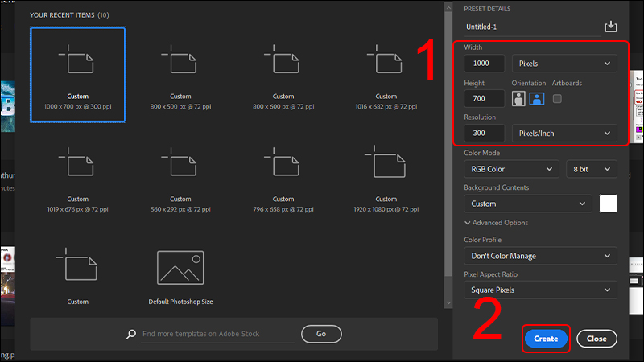Click the Width input field

pyautogui.click(x=485, y=64)
